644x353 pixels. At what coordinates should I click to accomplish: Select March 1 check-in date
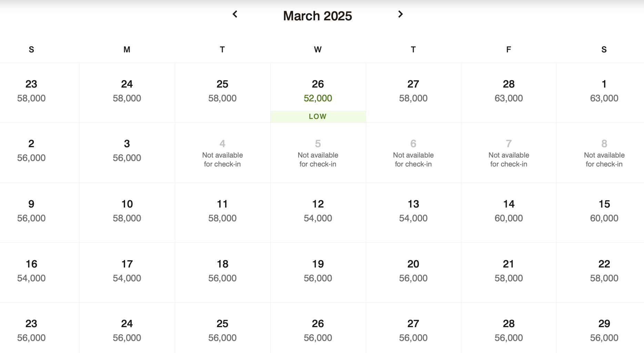click(x=604, y=91)
